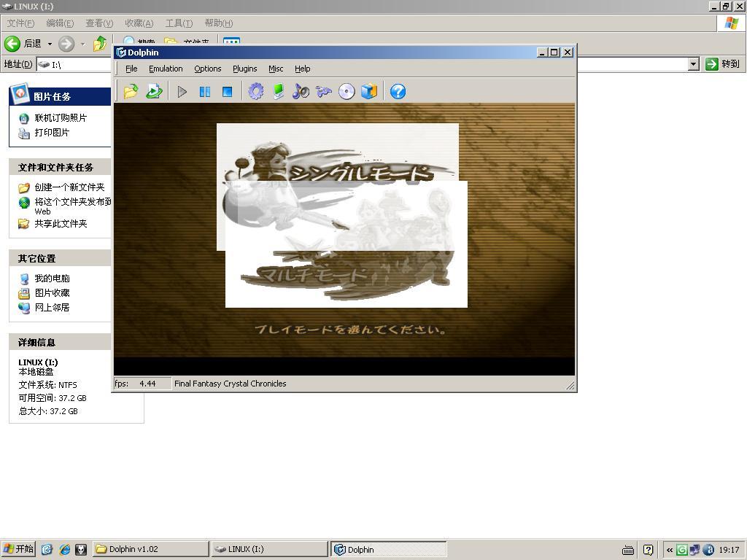This screenshot has height=560, width=747.
Task: Open the 帮助(H) menu in Explorer
Action: tap(219, 23)
